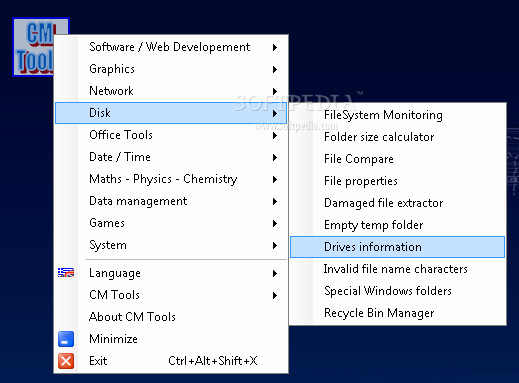
Task: Choose Minimize from the menu
Action: point(171,339)
